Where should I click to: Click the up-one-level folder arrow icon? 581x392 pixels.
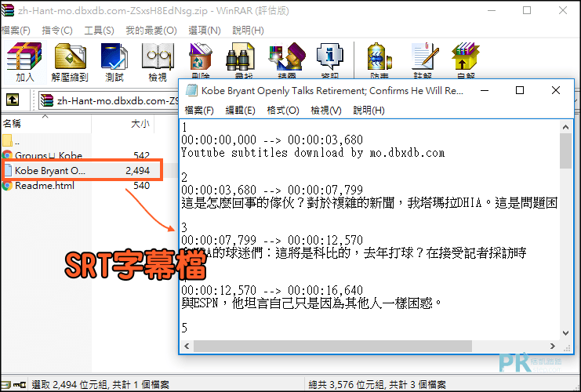coord(13,100)
